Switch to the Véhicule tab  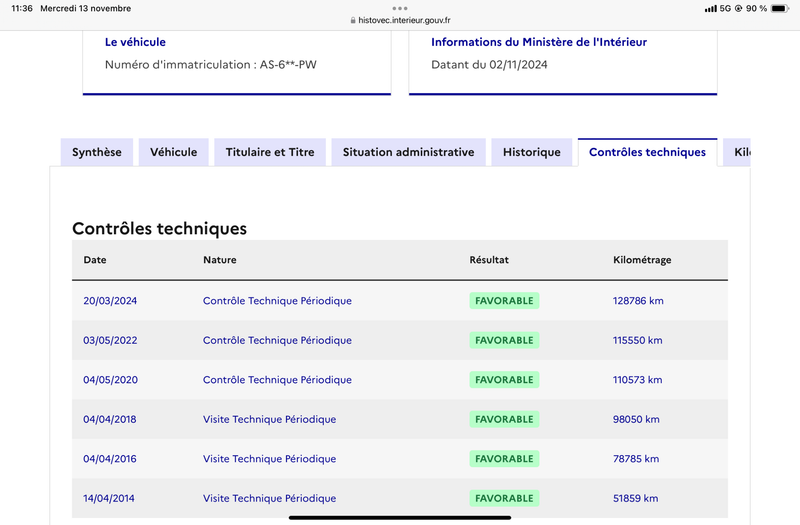[173, 152]
